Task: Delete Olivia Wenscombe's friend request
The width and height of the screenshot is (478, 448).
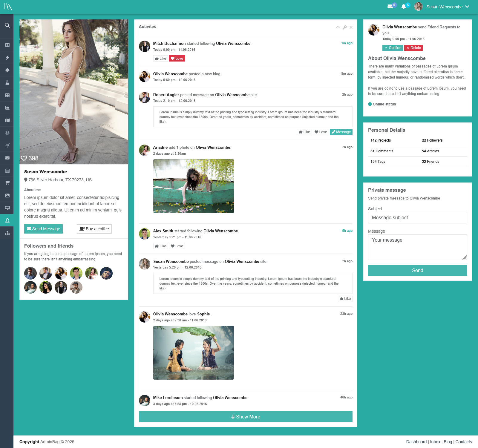Action: 413,48
